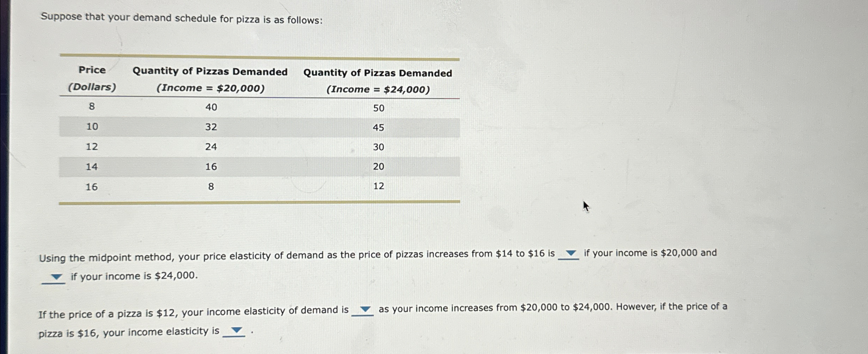This screenshot has width=868, height=354.
Task: Click the quantity value 8 in the table
Action: coord(211,187)
